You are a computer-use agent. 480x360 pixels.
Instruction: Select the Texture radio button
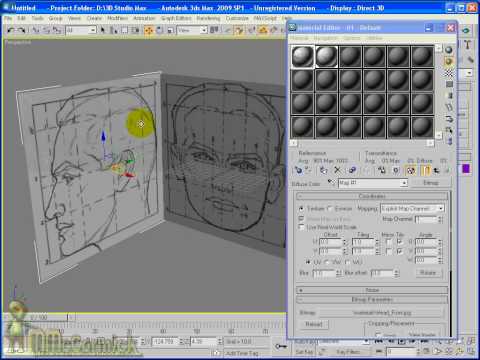click(x=301, y=209)
